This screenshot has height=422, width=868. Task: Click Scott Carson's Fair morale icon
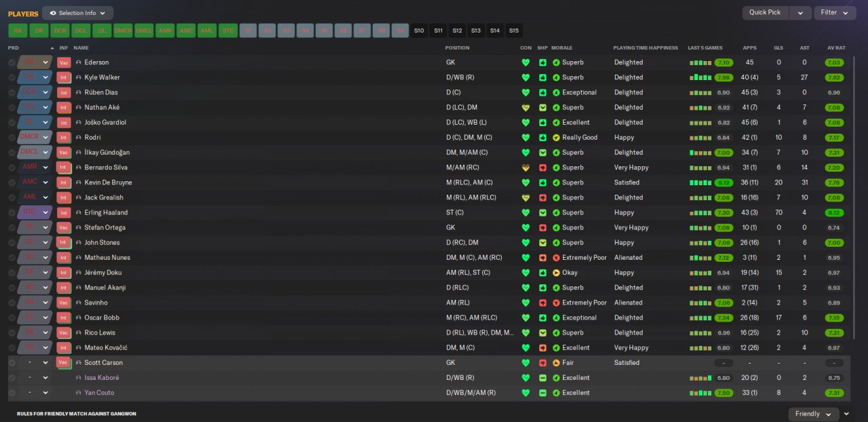[x=556, y=363]
